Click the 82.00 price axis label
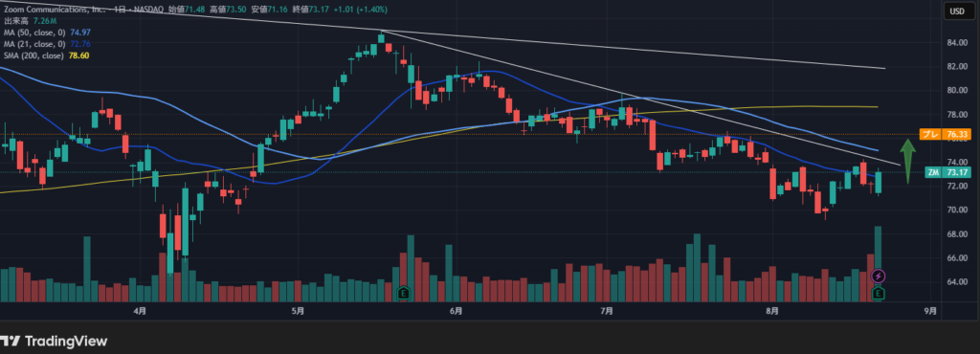This screenshot has height=354, width=980. point(957,66)
